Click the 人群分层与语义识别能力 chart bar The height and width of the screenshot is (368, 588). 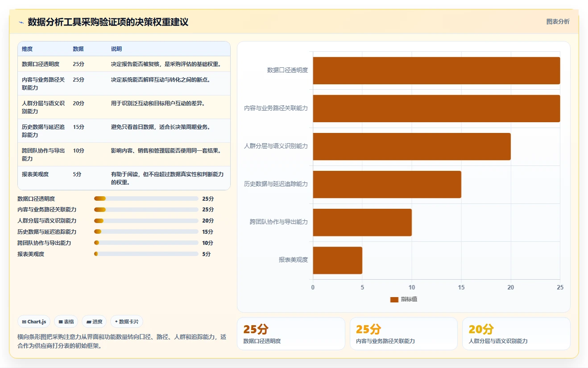pos(412,146)
